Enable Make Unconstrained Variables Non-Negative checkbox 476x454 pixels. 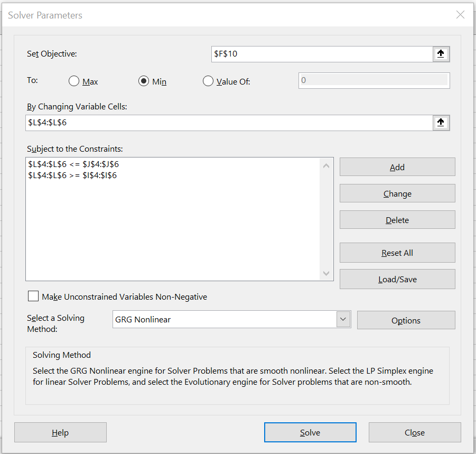click(x=33, y=296)
